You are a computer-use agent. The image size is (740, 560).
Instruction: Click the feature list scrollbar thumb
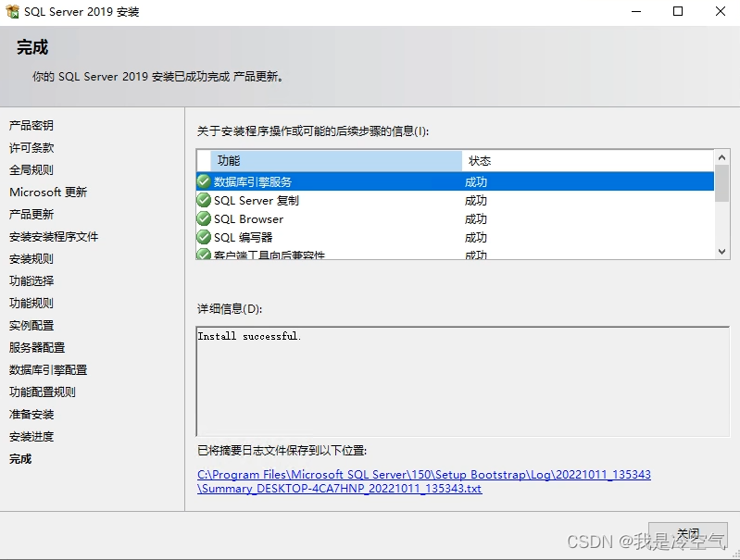tap(721, 183)
